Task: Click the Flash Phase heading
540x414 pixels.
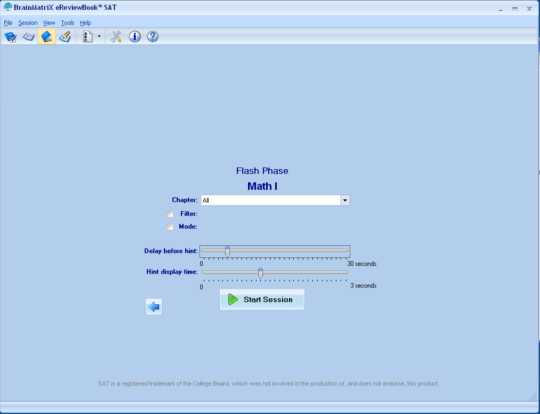Action: coord(262,171)
